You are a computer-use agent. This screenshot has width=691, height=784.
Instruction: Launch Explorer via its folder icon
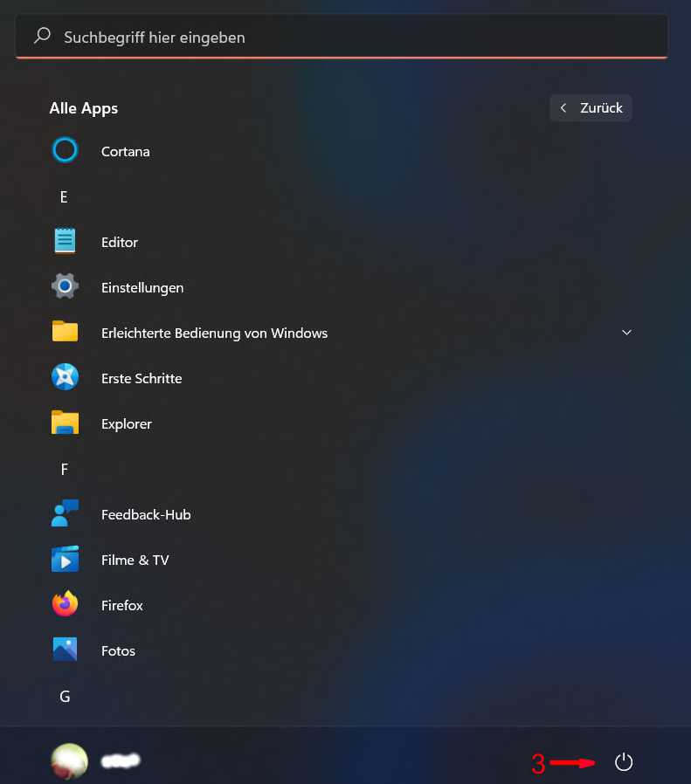(65, 423)
